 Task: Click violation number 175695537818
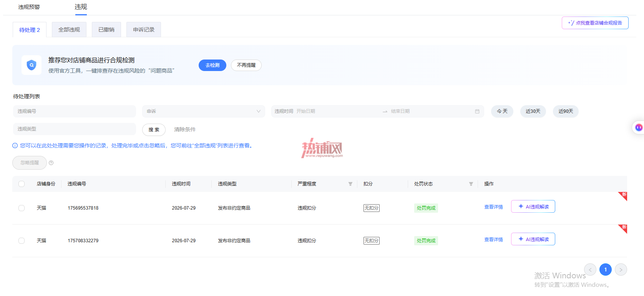point(83,208)
